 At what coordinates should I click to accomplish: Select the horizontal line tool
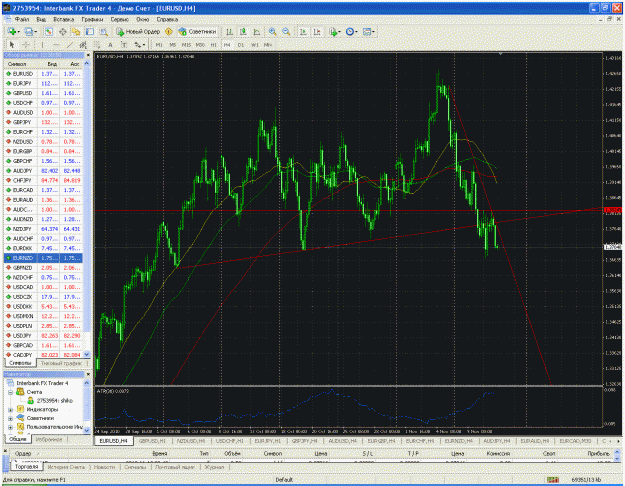(56, 45)
